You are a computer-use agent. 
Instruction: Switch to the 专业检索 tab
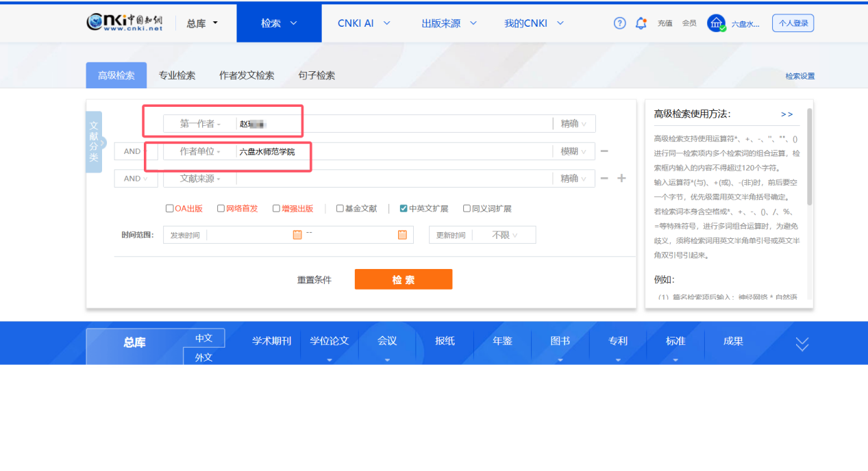[177, 75]
